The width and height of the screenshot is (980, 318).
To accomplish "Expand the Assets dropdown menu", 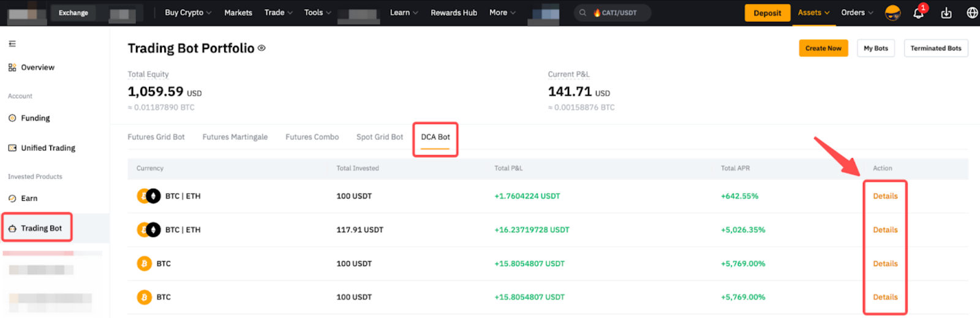I will click(813, 13).
